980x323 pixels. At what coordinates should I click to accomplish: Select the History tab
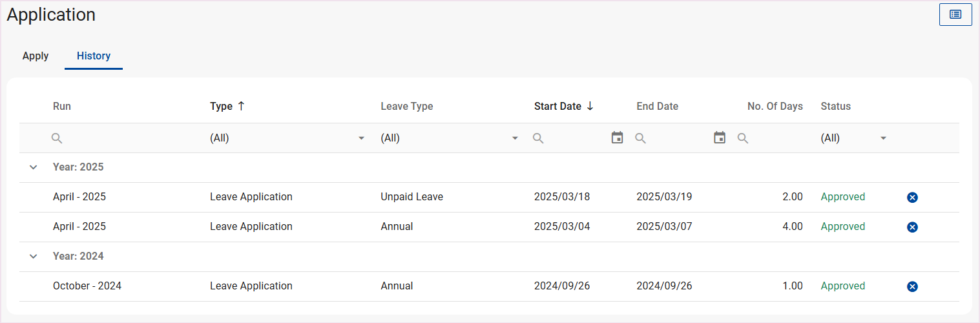94,56
